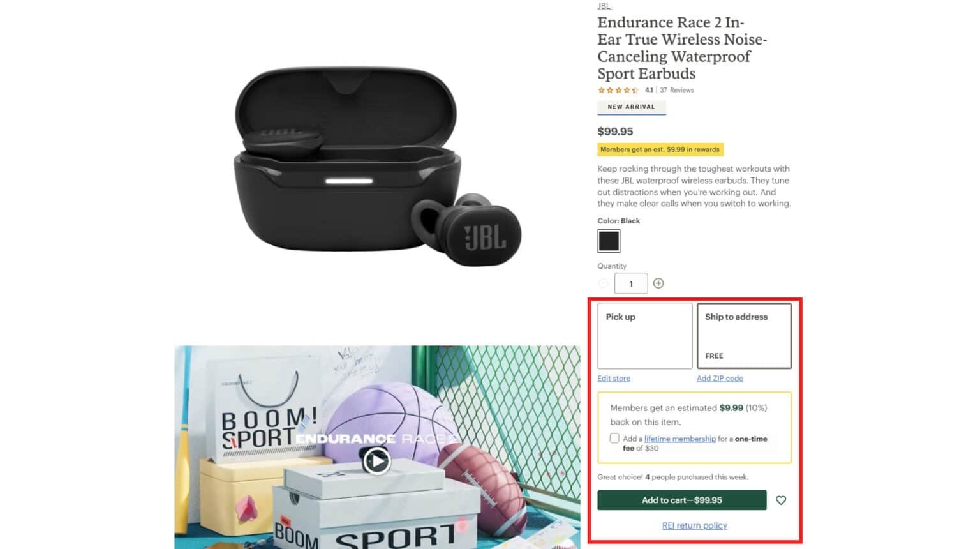The width and height of the screenshot is (980, 549).
Task: Click the star rating icons
Action: 618,90
